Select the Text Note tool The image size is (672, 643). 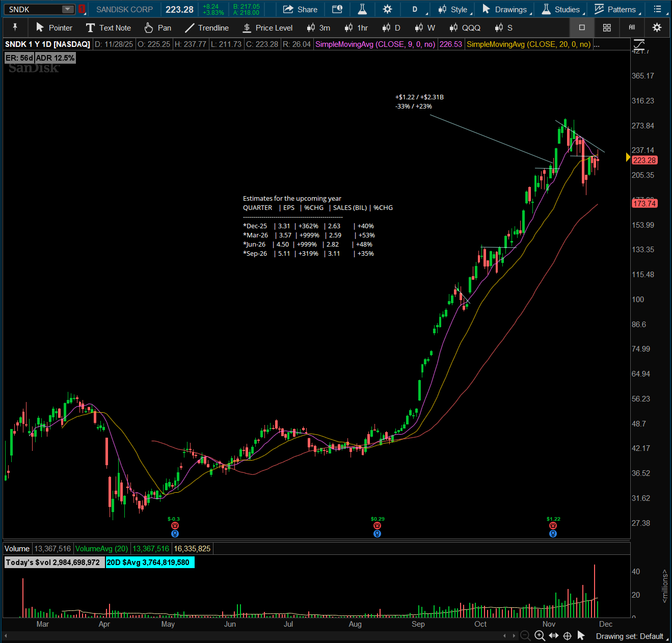[109, 28]
